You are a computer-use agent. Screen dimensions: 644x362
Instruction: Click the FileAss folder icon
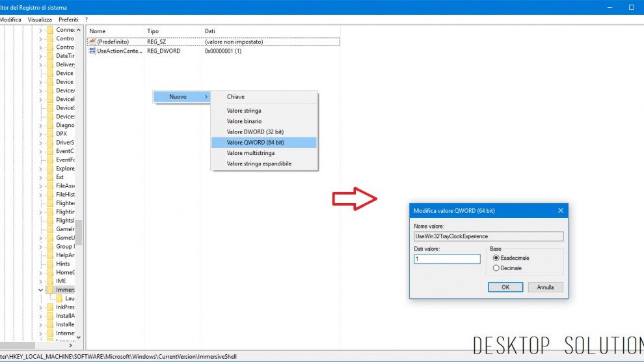[x=50, y=186]
